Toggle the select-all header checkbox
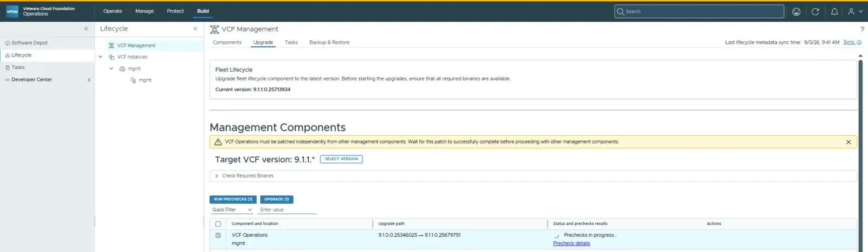868x252 pixels. 218,224
